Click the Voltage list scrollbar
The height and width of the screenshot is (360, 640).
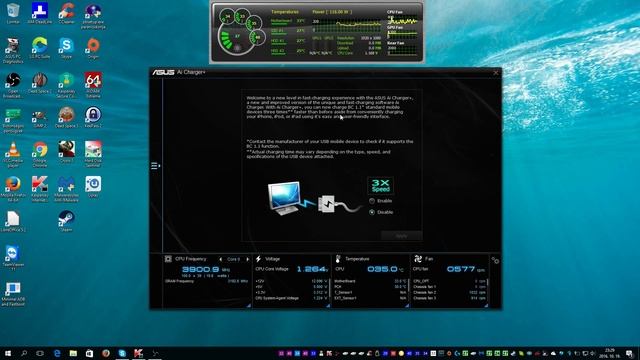click(329, 288)
